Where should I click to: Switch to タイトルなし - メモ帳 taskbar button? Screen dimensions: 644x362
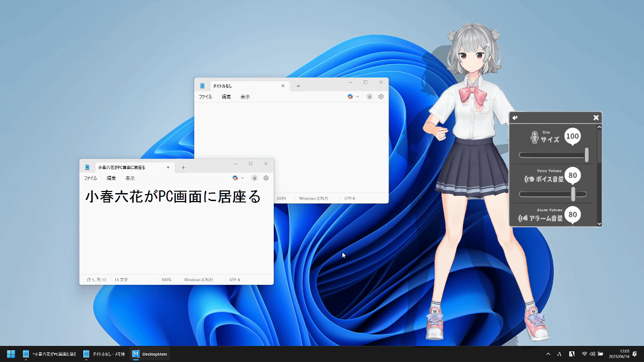tap(104, 354)
